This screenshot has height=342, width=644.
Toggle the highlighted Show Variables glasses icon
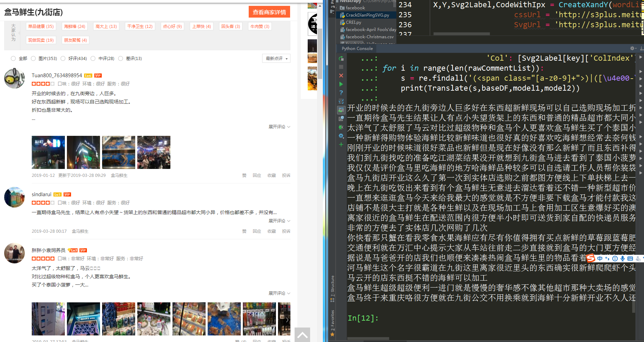(341, 110)
